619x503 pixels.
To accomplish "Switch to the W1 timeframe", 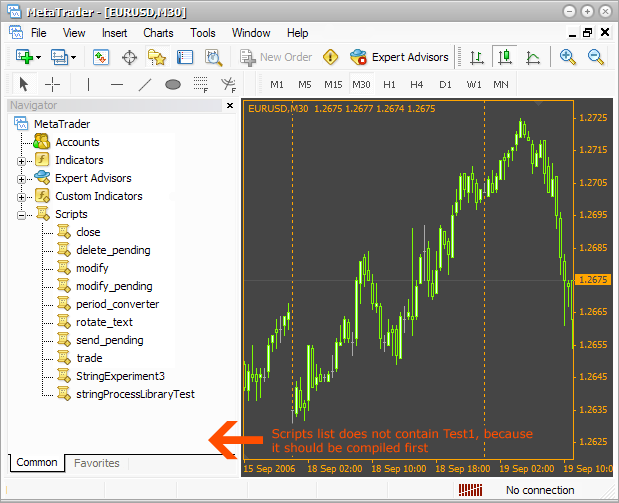I will pos(474,84).
